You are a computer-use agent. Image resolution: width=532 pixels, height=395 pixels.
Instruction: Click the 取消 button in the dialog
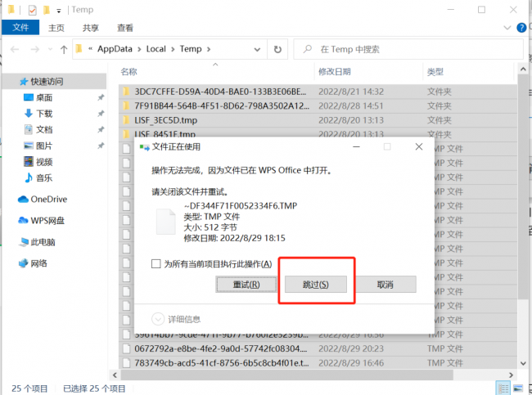(385, 285)
